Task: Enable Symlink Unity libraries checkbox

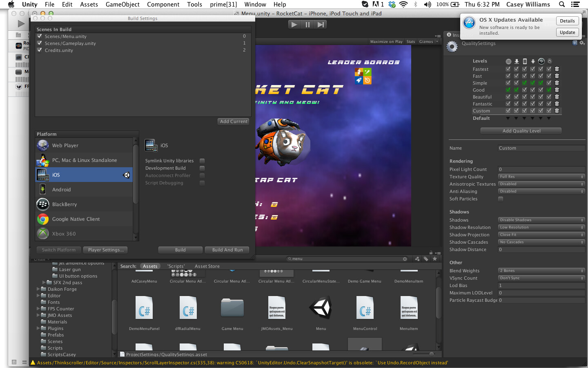Action: tap(202, 161)
